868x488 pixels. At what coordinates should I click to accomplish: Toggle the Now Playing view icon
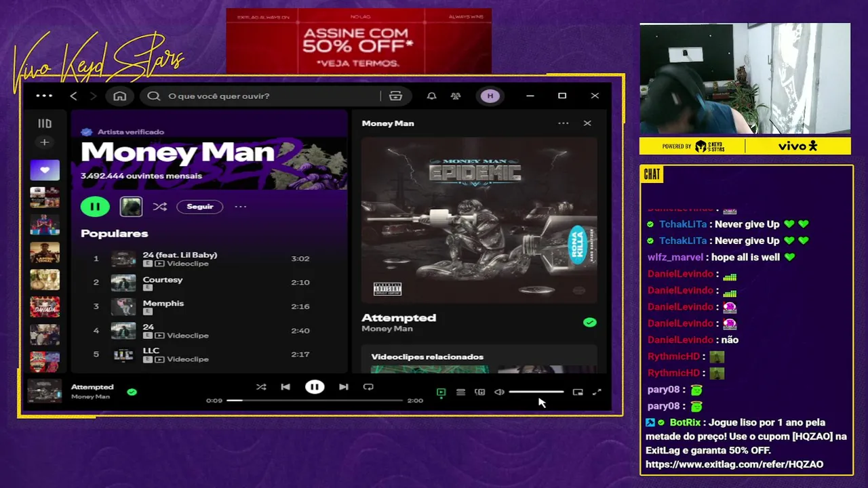(x=441, y=392)
